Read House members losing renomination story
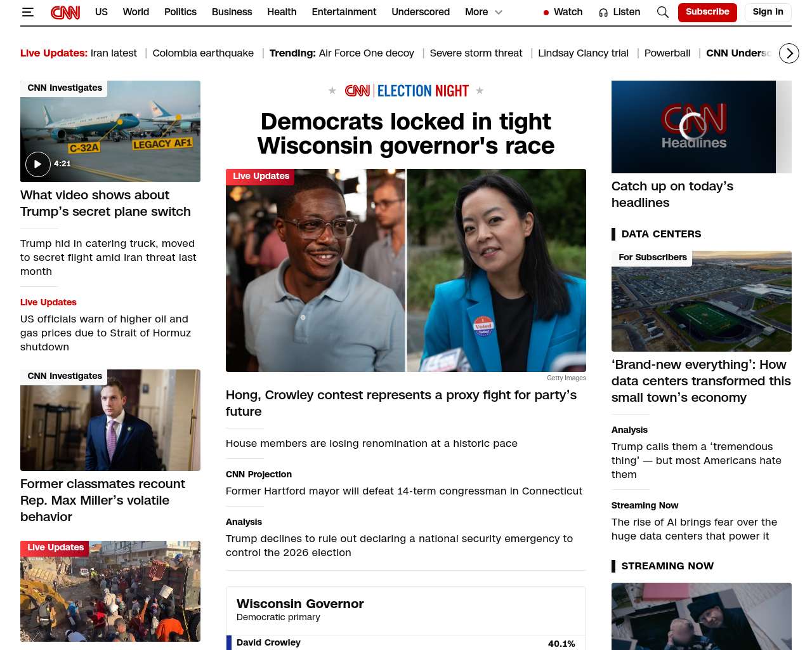Viewport: 812px width, 650px height. point(372,444)
